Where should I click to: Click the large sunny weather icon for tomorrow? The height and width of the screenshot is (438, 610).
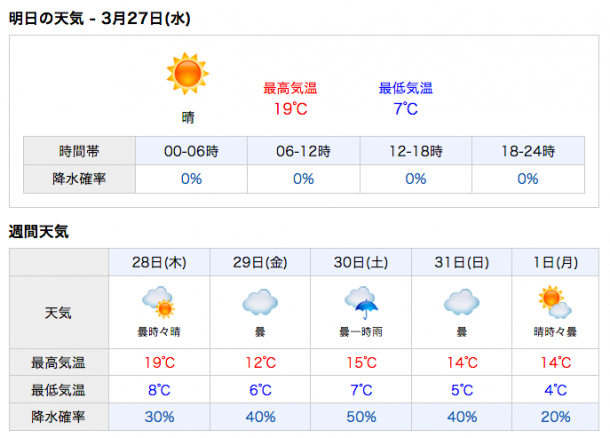point(188,74)
